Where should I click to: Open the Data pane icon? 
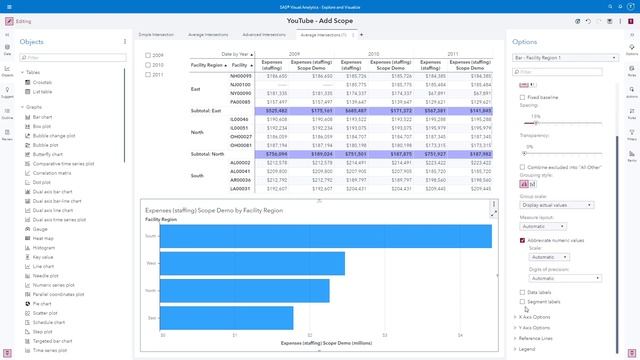7,49
